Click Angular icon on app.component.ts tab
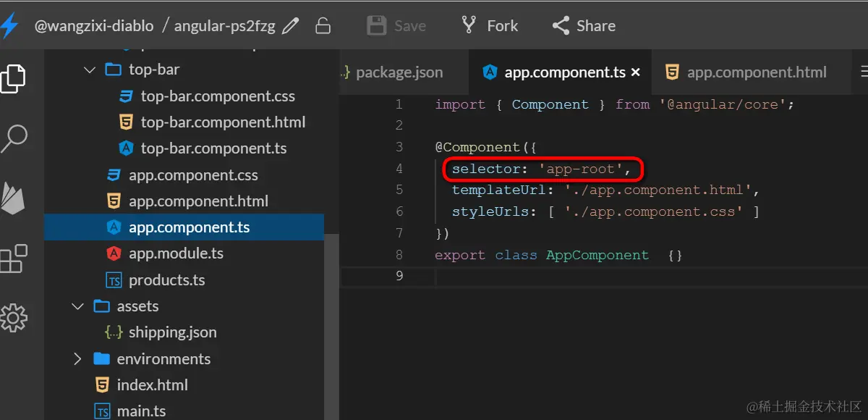The width and height of the screenshot is (868, 420). 490,72
